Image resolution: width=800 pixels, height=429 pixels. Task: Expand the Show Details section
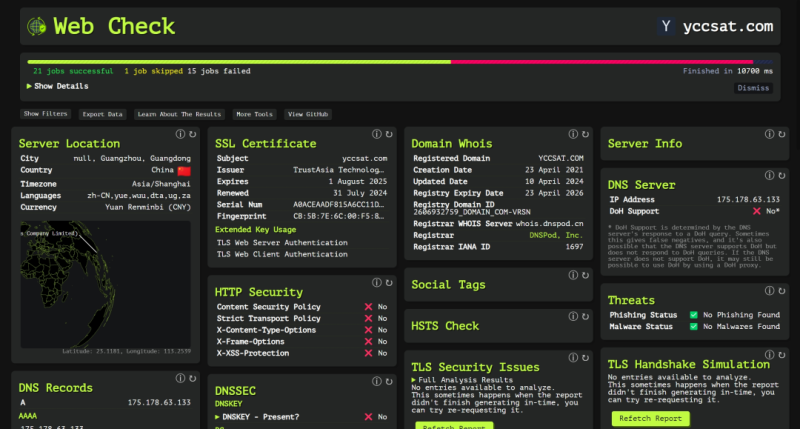(x=58, y=87)
